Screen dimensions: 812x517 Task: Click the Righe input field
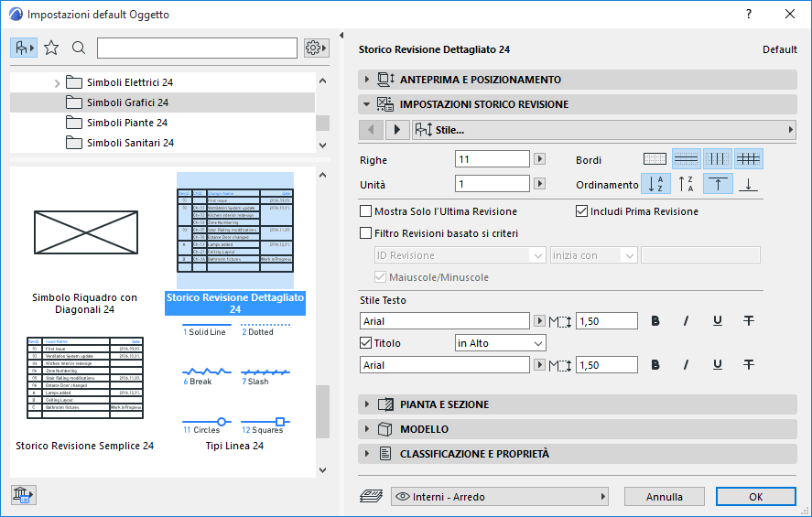[493, 158]
